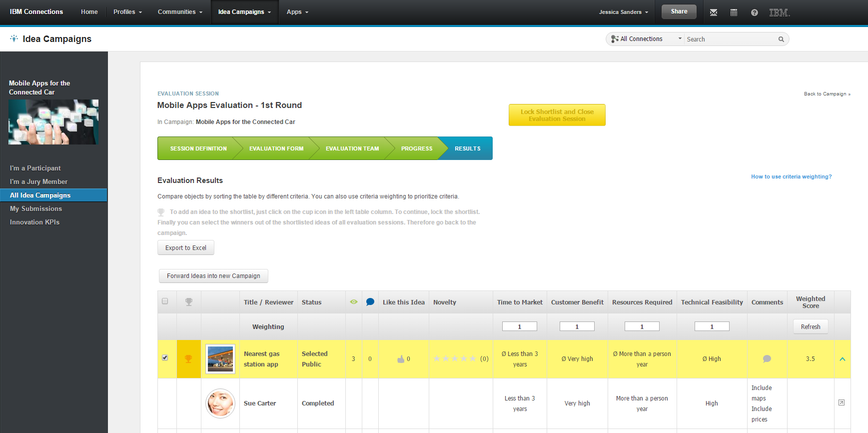
Task: Open How to use criteria weighting link
Action: (791, 177)
